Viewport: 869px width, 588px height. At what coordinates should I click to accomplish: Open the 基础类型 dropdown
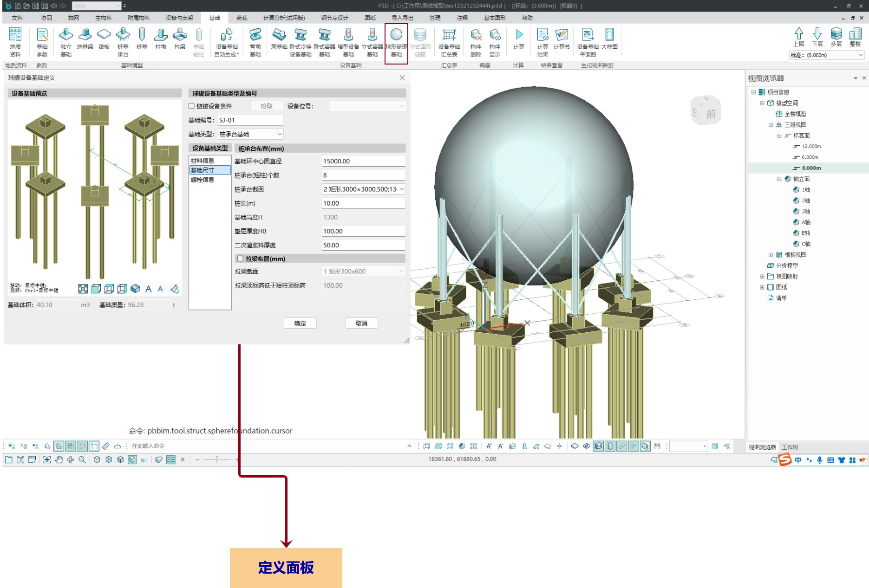(x=251, y=134)
